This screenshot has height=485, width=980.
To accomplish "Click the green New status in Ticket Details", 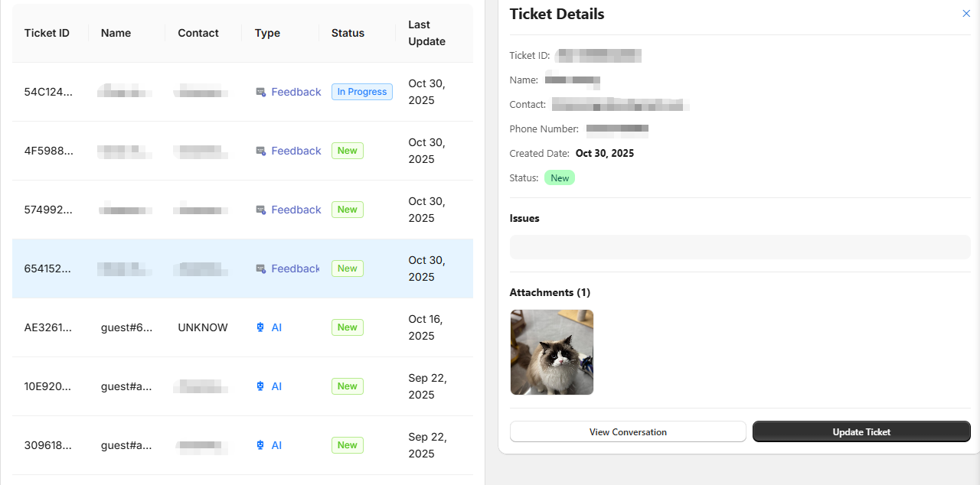I will click(560, 178).
